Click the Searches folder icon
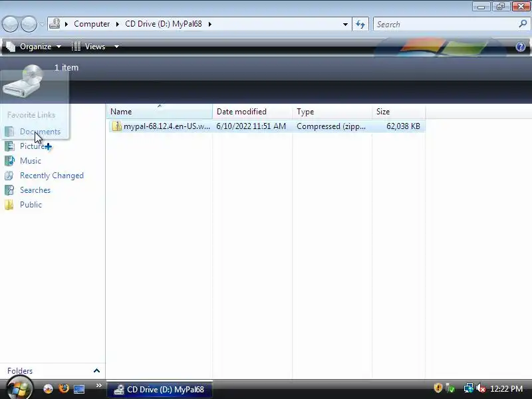The width and height of the screenshot is (532, 399). (9, 190)
